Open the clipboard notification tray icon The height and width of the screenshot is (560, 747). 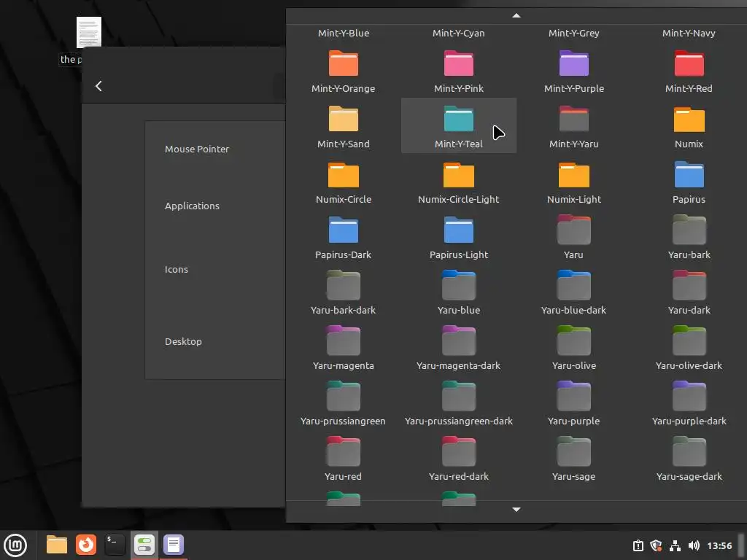(x=638, y=545)
